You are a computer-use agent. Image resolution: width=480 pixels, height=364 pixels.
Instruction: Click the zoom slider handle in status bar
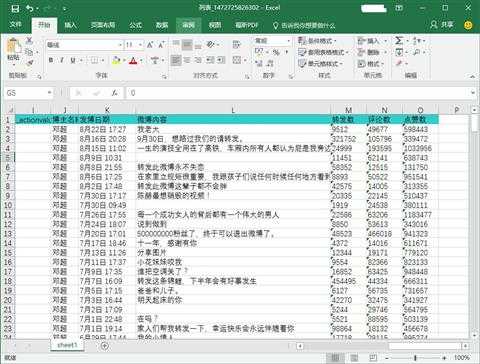click(415, 358)
